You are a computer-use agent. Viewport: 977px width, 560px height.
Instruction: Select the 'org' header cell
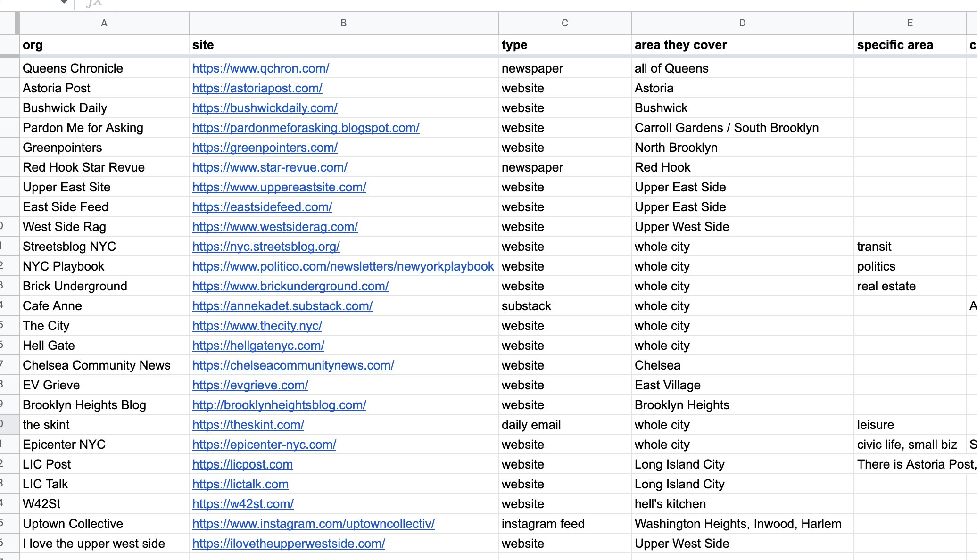pyautogui.click(x=104, y=45)
